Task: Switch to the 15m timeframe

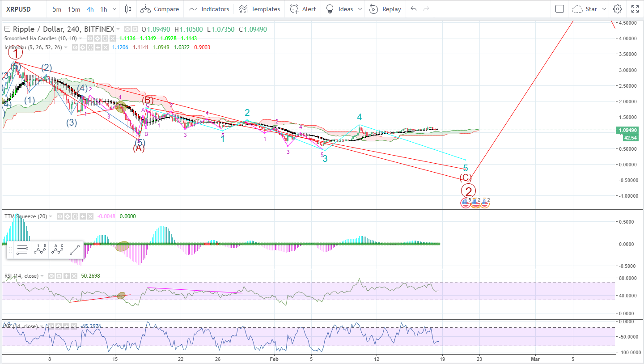Action: pos(74,9)
